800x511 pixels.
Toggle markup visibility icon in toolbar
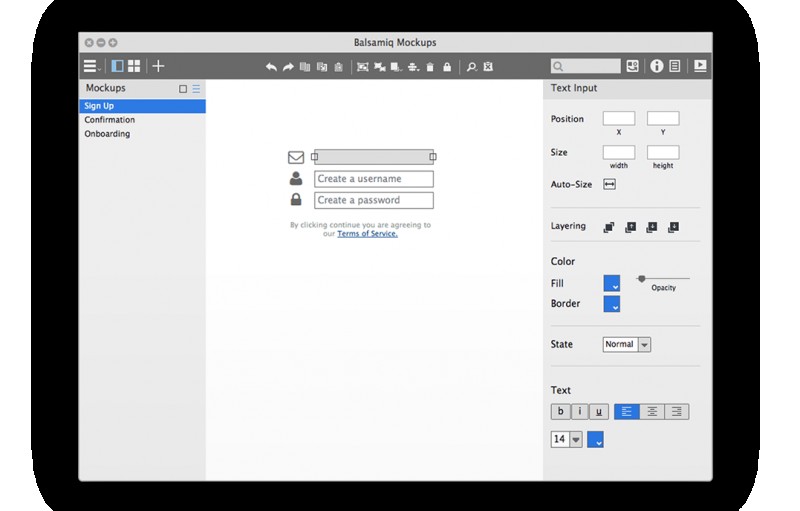(488, 66)
